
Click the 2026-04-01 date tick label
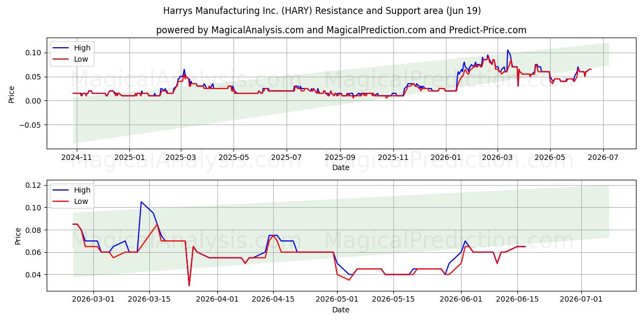point(217,299)
